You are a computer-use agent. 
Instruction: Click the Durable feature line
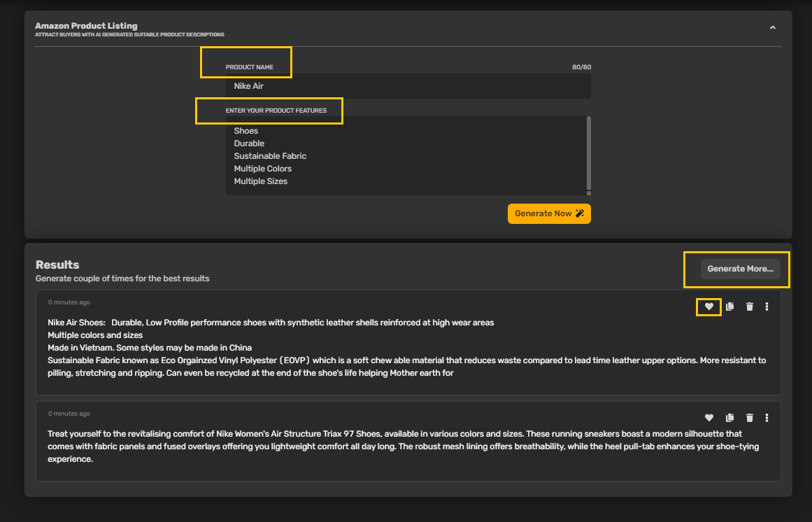(x=249, y=143)
